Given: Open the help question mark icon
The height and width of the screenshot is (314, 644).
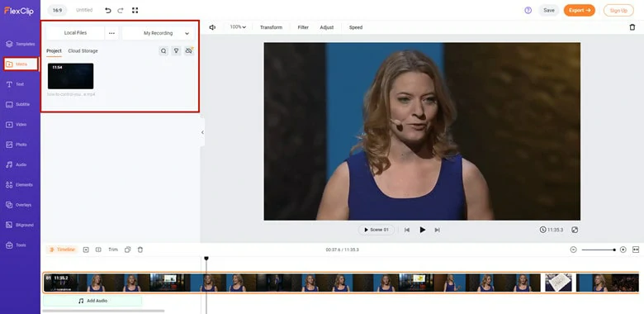Looking at the screenshot, I should [x=528, y=10].
